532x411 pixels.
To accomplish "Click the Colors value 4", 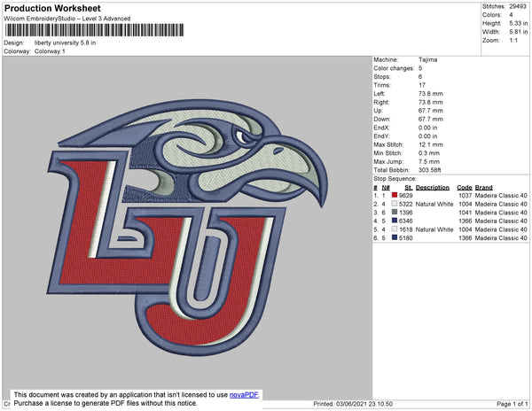I will [511, 15].
